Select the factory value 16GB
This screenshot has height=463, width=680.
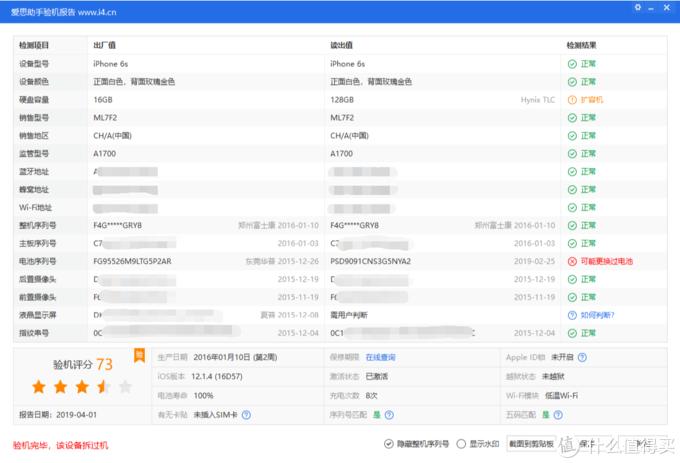pos(103,100)
